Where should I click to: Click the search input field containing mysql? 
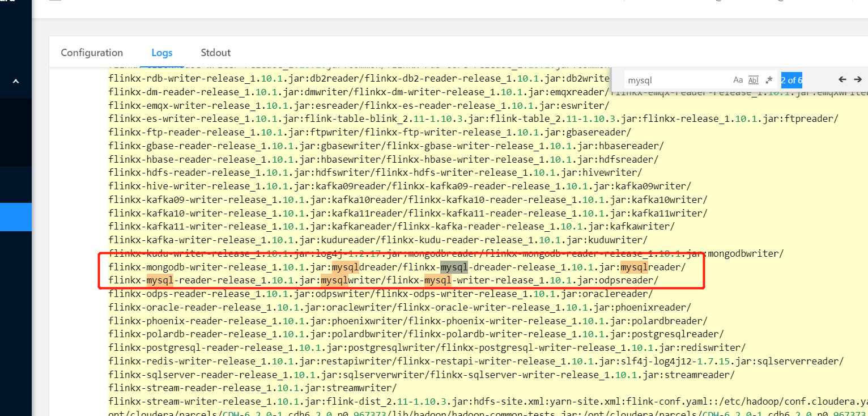point(669,80)
